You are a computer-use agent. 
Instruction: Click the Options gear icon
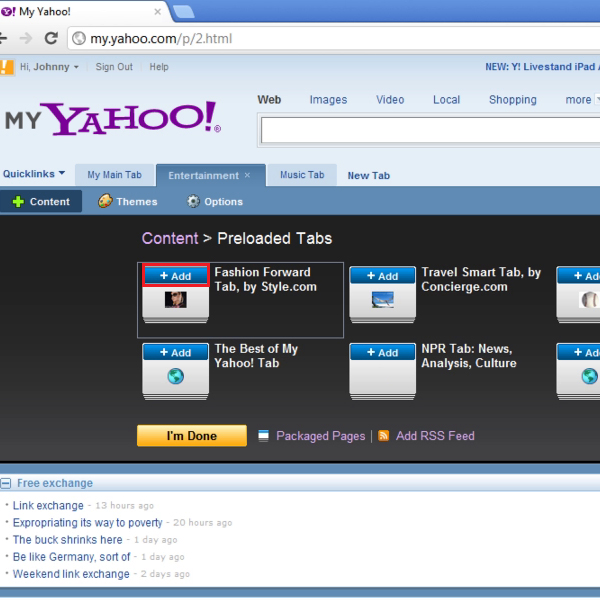pos(193,201)
